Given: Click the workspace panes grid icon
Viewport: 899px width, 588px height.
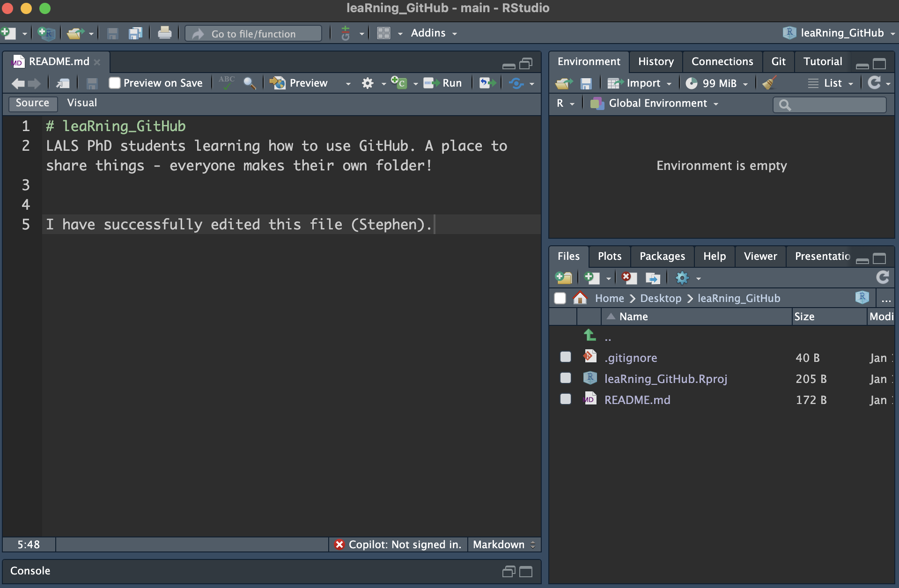Looking at the screenshot, I should (x=383, y=33).
